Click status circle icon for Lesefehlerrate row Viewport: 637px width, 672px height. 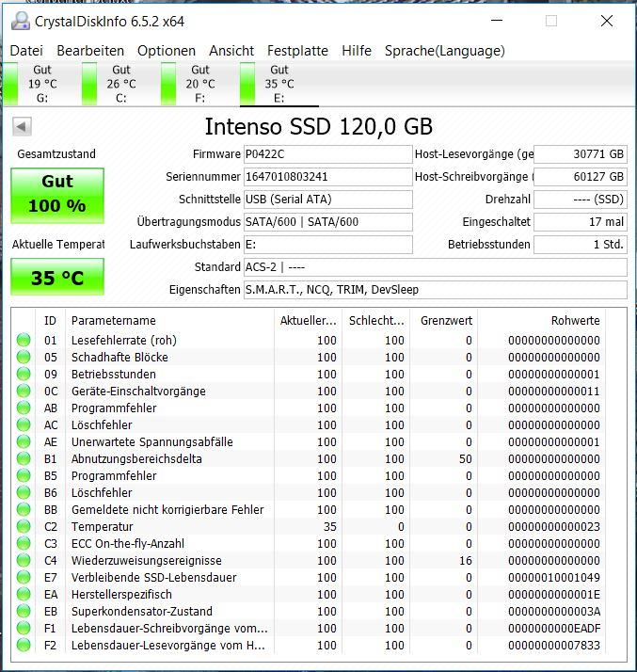(24, 341)
